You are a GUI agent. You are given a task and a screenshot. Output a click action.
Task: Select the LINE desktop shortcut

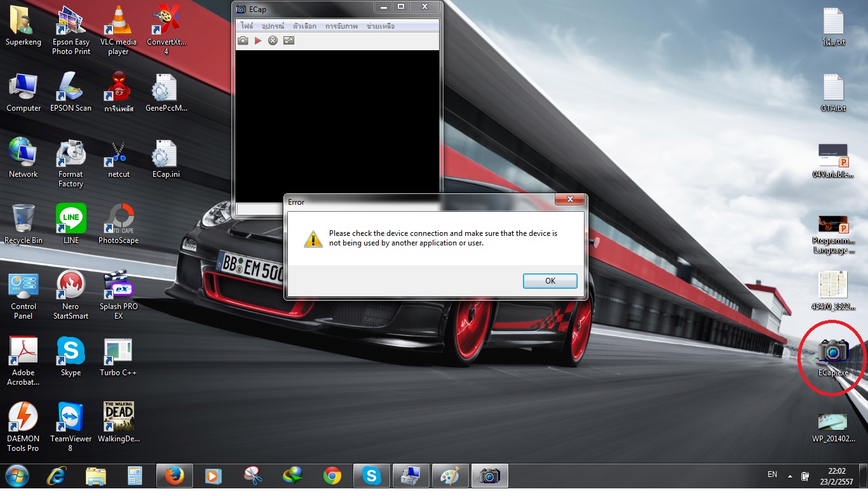tap(71, 224)
